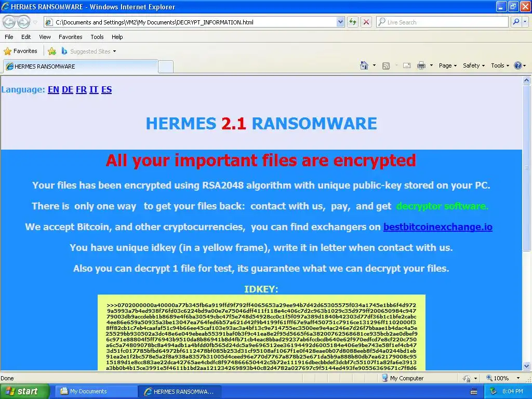This screenshot has height=399, width=532.
Task: Open a new blank tab
Action: coord(166,66)
